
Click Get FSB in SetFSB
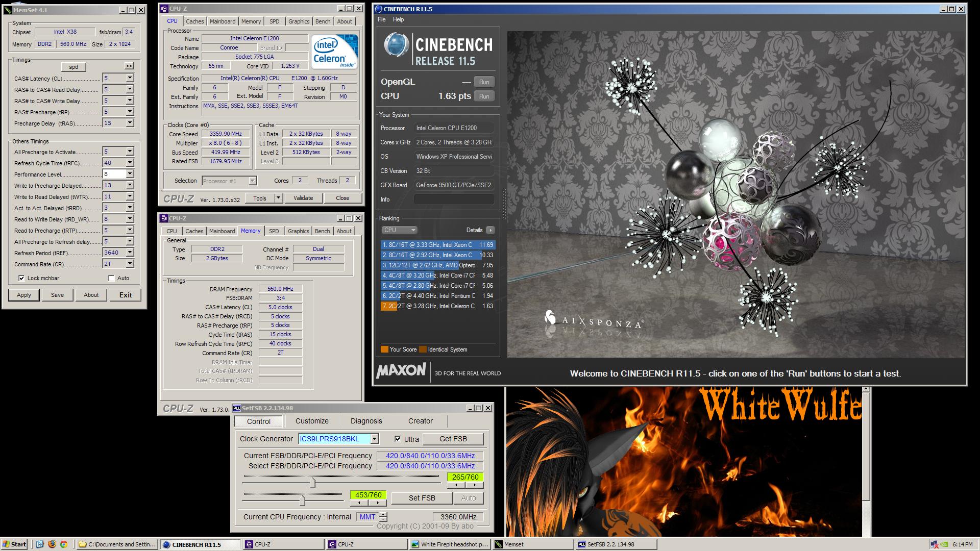pos(453,439)
